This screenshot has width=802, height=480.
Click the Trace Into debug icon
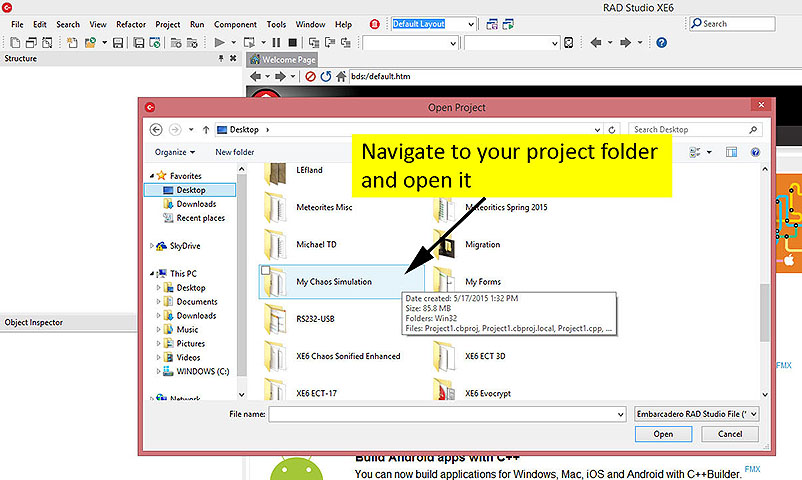[314, 42]
